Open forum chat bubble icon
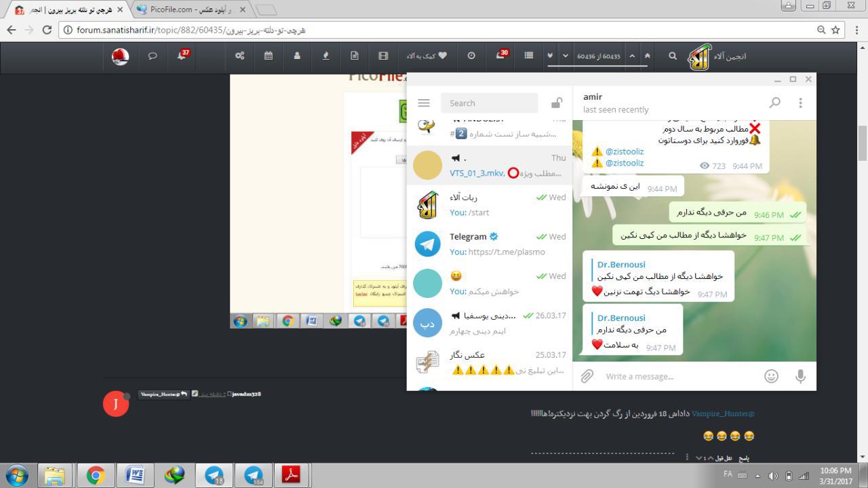The height and width of the screenshot is (488, 868). pos(153,56)
